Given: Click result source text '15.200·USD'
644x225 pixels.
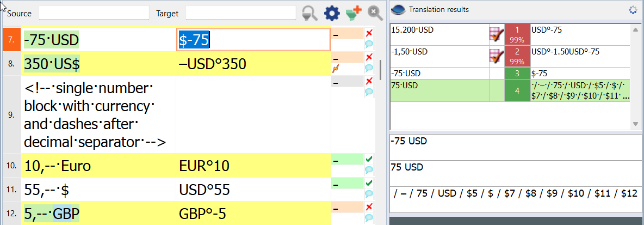Looking at the screenshot, I should coord(412,29).
